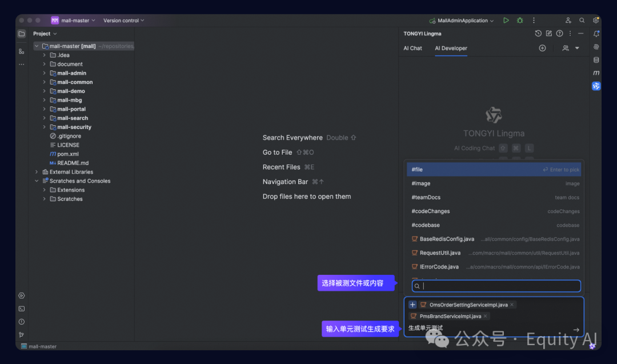The image size is (617, 364).
Task: Select the LICENSE file
Action: pyautogui.click(x=65, y=145)
